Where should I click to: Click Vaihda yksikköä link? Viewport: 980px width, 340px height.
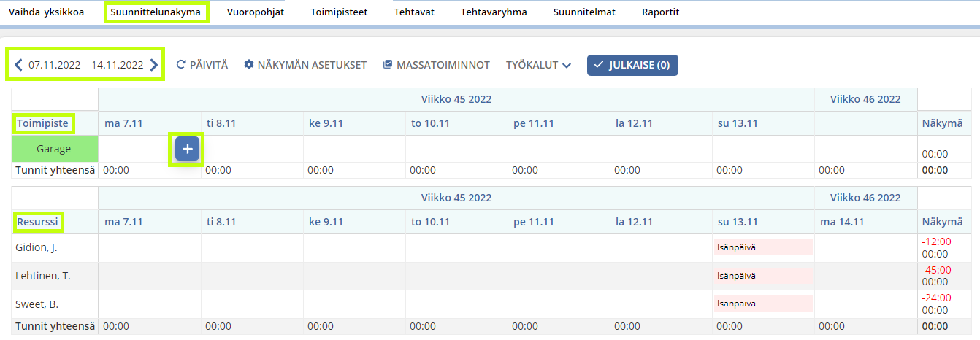[x=45, y=12]
